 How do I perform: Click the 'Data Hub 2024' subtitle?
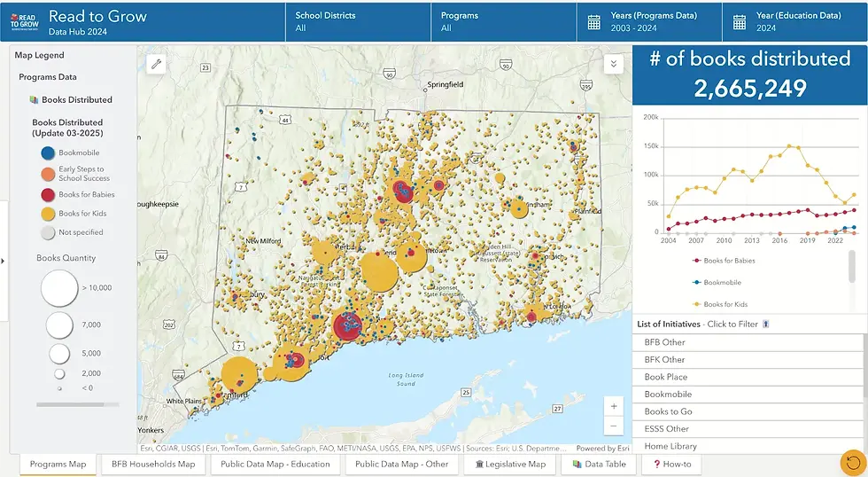tap(78, 32)
